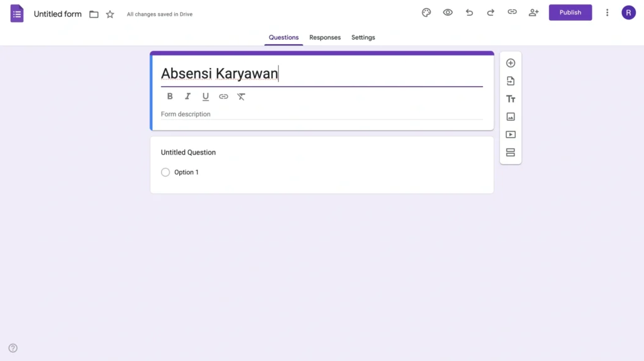Open the account avatar R

(628, 13)
